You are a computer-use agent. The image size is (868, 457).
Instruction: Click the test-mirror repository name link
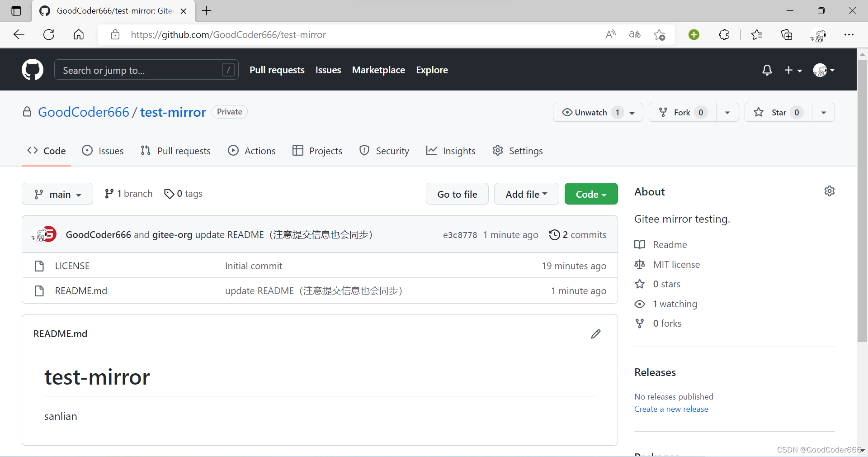pyautogui.click(x=173, y=112)
